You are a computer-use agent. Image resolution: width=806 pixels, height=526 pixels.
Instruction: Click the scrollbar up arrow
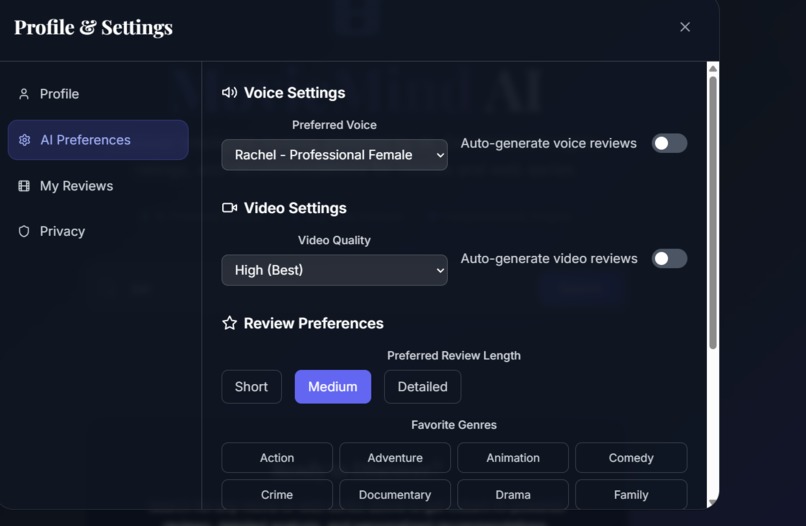(x=713, y=68)
